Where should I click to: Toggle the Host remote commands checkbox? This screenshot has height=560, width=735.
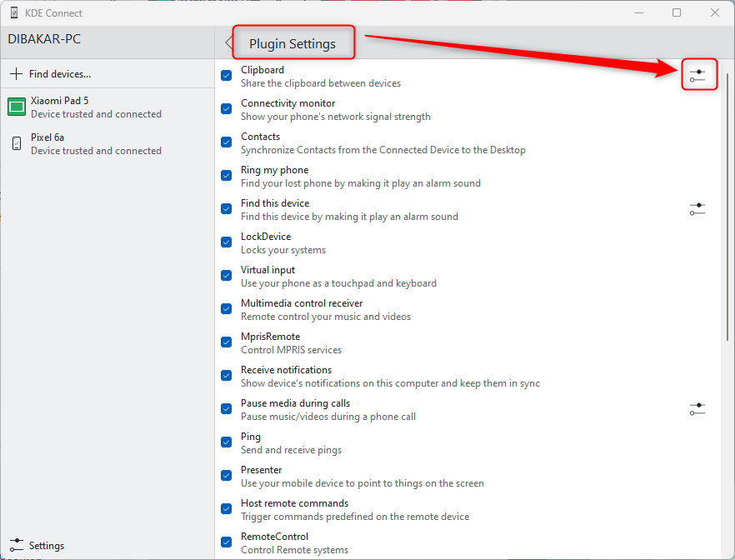227,509
